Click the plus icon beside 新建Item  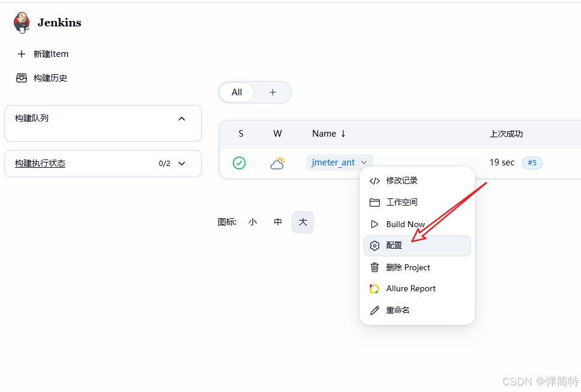point(22,54)
